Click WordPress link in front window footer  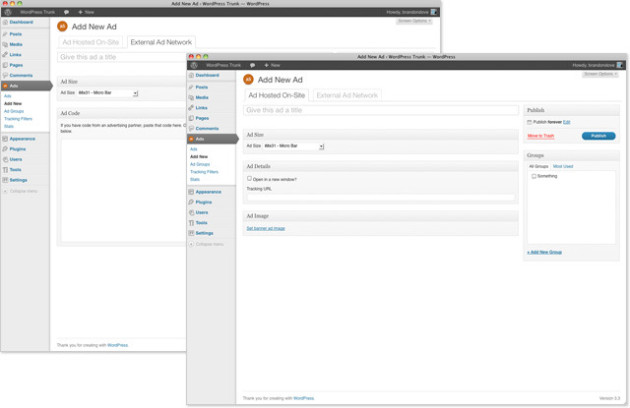coord(304,398)
